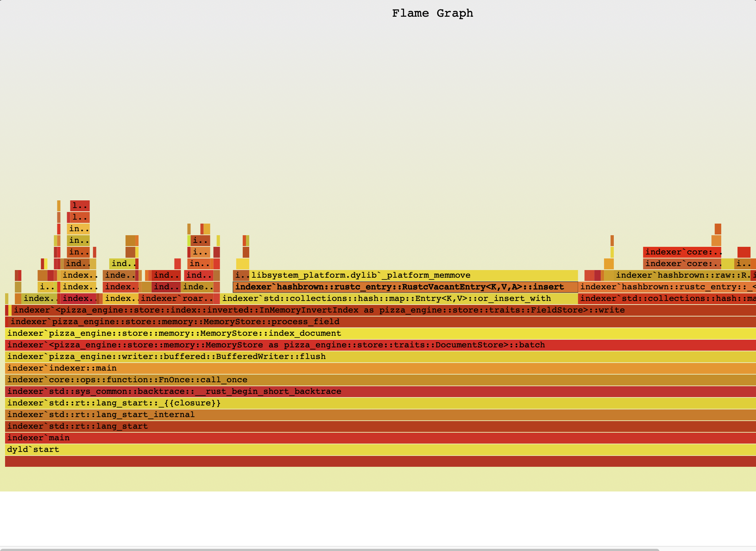Click the BufferedWriter::flush frame
This screenshot has height=551, width=756.
[381, 356]
